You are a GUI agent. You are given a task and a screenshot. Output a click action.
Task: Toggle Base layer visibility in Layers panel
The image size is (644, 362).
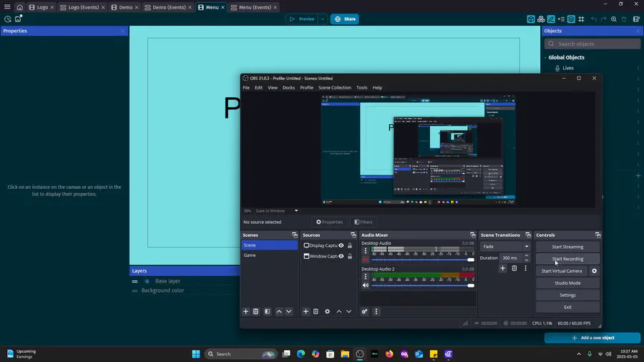(147, 281)
